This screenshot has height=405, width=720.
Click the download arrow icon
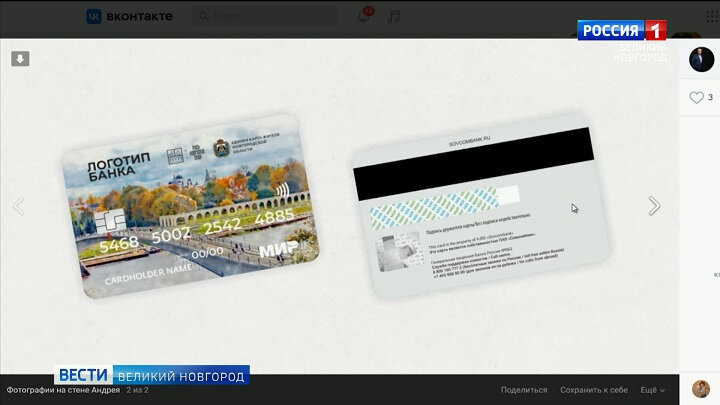coord(20,59)
